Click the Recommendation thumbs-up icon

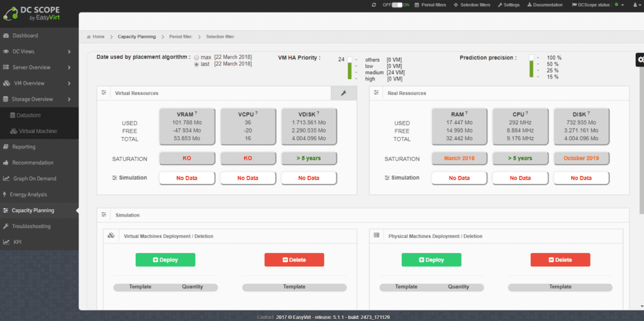point(6,163)
